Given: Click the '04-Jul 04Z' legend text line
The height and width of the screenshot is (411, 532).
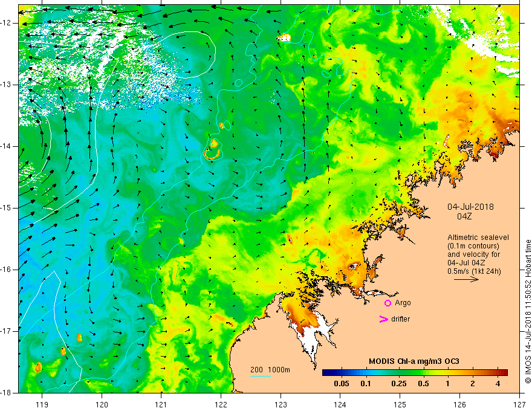Looking at the screenshot, I should click(466, 262).
